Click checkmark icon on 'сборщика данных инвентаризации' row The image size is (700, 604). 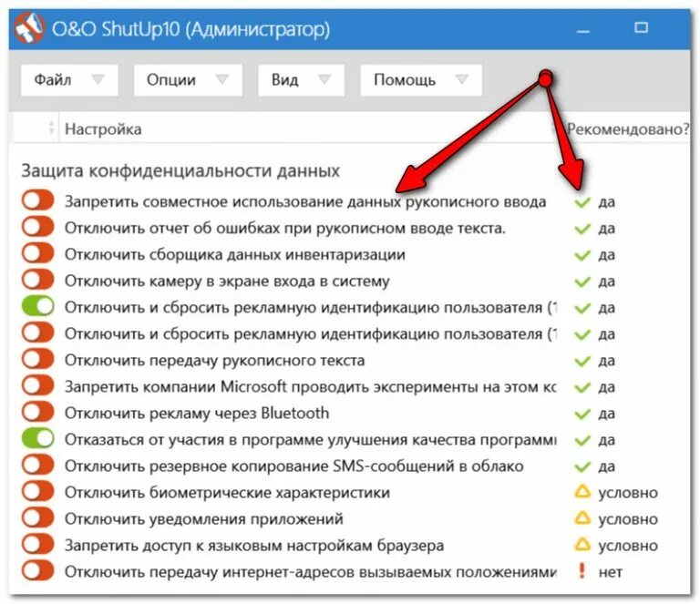pyautogui.click(x=582, y=256)
